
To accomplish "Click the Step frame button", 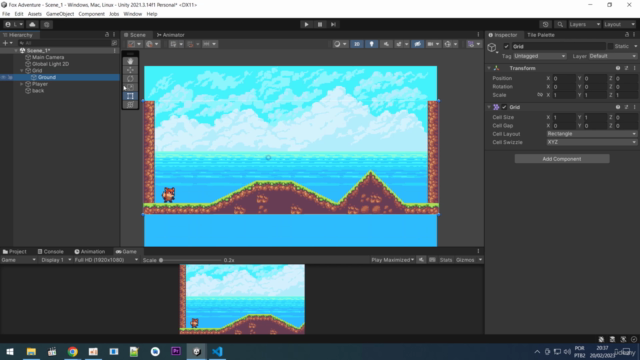I will click(x=333, y=24).
